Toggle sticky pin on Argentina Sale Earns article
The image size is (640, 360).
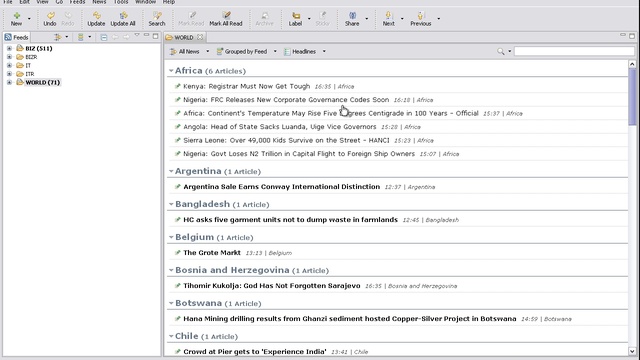click(178, 187)
